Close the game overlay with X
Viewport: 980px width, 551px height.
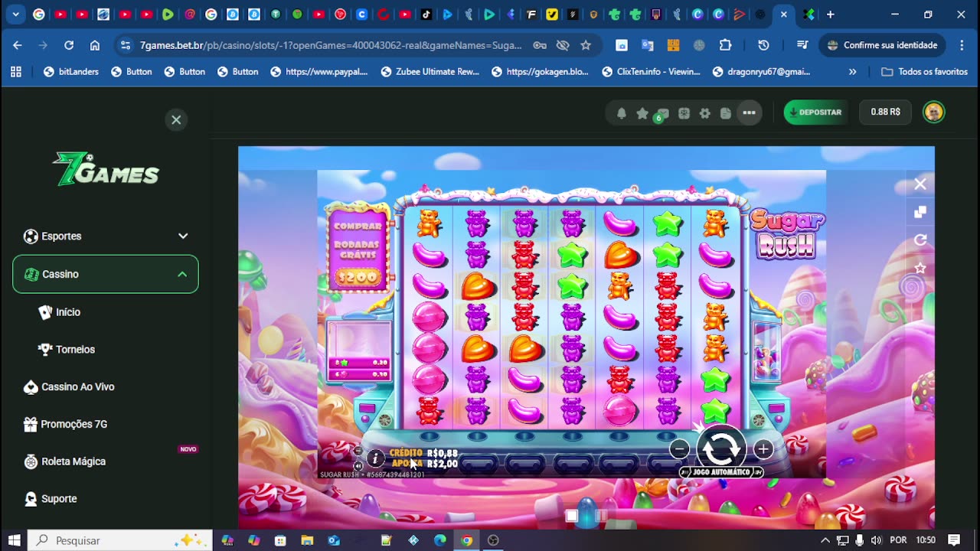(x=920, y=184)
